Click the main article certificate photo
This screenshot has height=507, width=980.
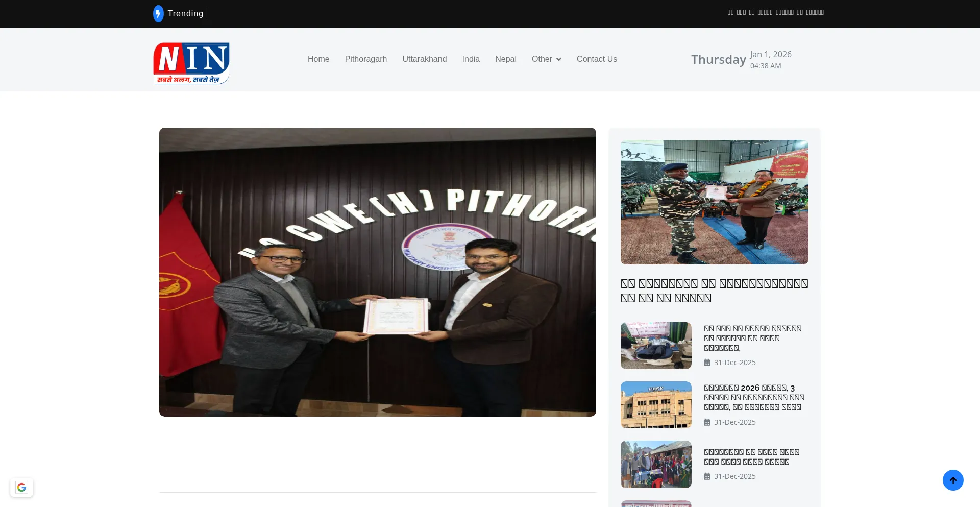377,272
